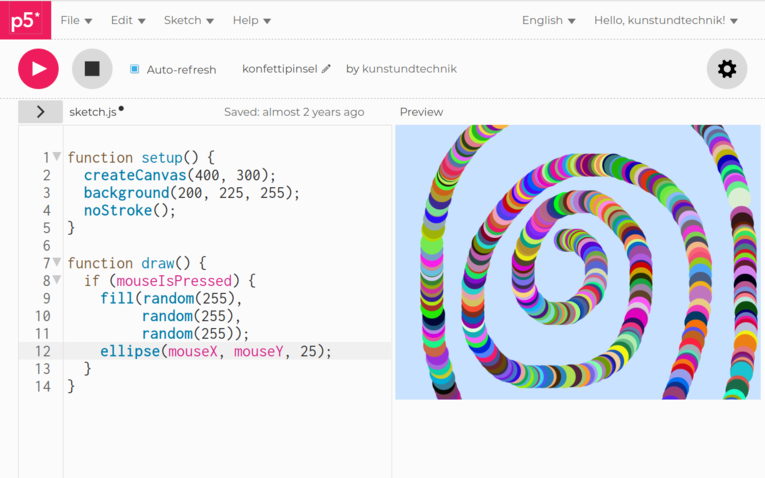Open the File menu

pyautogui.click(x=76, y=20)
